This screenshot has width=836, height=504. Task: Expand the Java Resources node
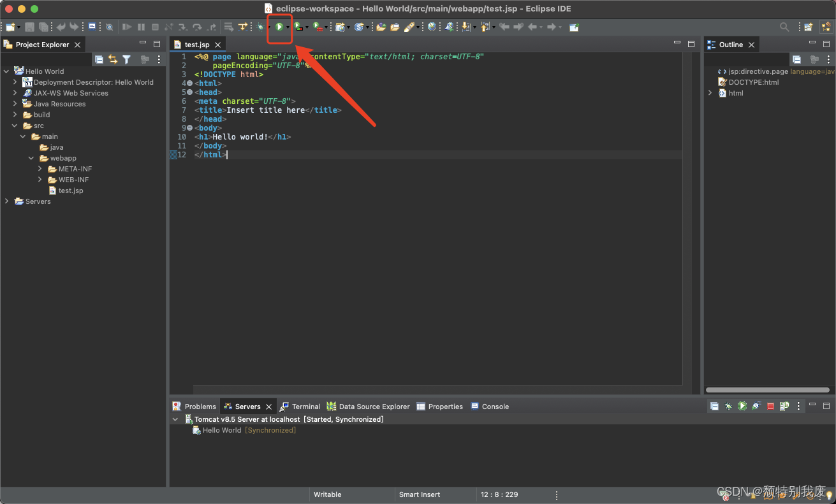[15, 104]
